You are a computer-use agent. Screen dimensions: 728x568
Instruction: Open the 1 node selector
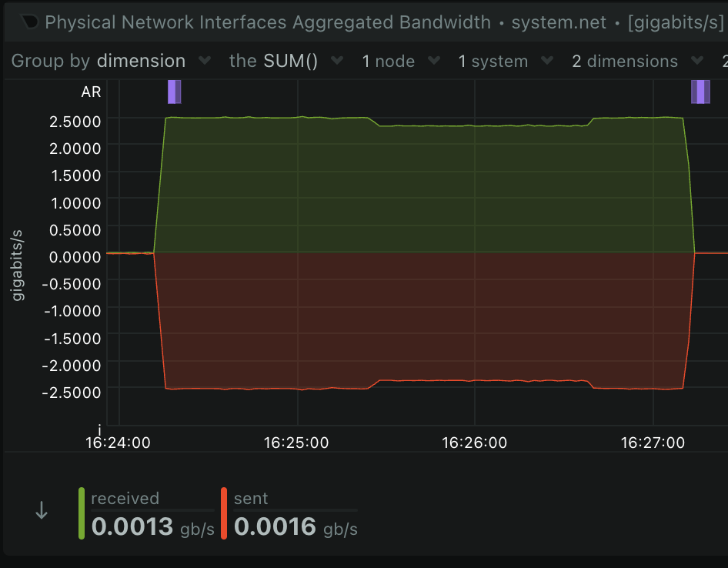pyautogui.click(x=401, y=61)
